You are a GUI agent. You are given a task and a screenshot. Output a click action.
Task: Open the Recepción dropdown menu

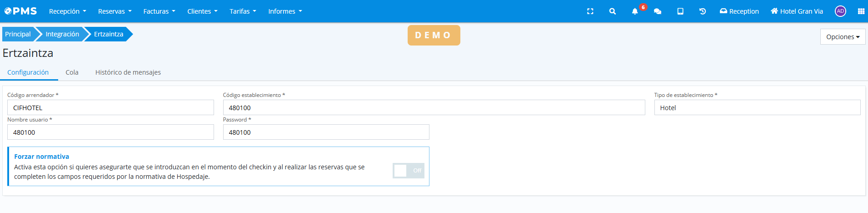(67, 11)
